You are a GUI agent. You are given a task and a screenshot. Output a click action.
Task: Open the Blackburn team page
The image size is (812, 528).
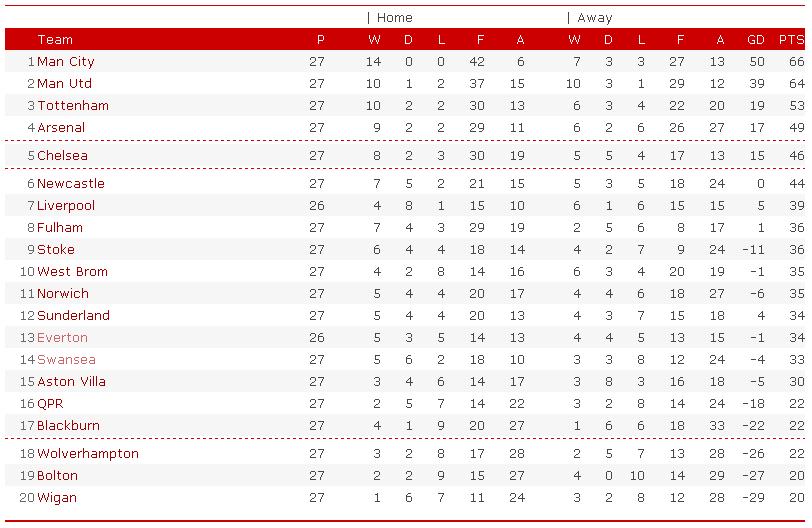(68, 426)
